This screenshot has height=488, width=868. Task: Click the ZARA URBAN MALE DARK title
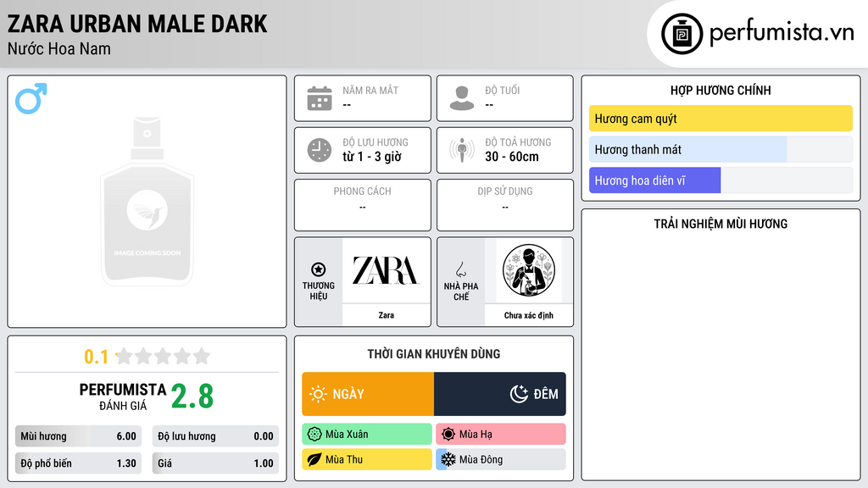click(137, 24)
